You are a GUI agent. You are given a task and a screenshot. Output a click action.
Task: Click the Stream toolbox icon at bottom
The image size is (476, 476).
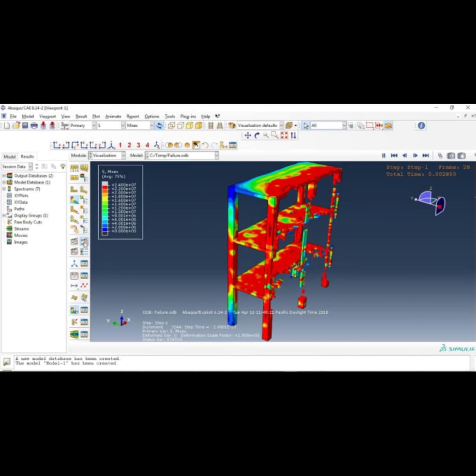[x=74, y=334]
